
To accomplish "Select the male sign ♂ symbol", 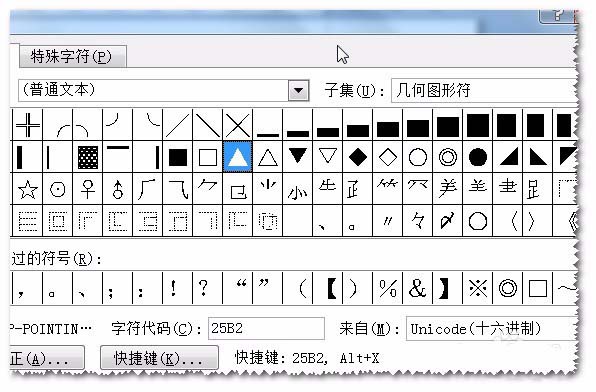I will click(x=118, y=189).
